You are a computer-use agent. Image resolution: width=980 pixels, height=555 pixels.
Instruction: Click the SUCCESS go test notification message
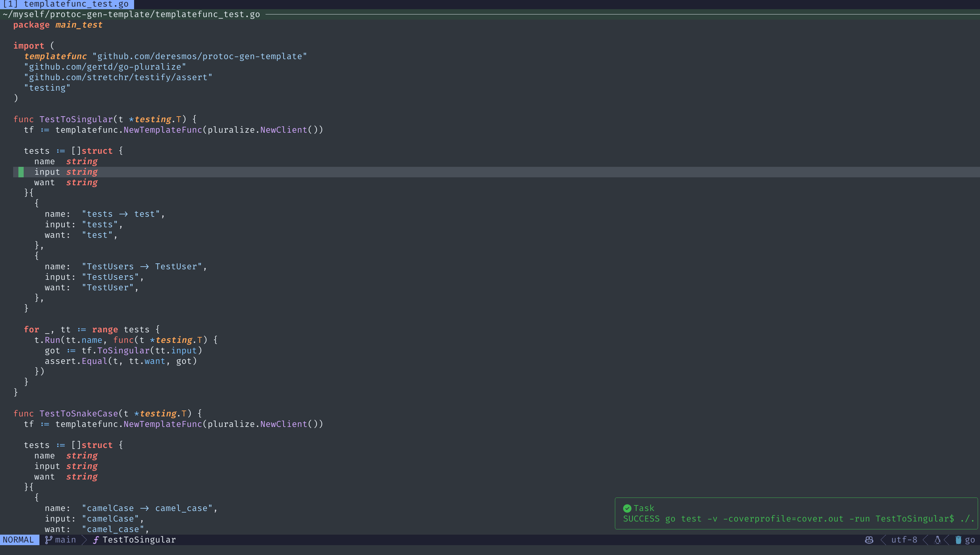[x=798, y=519]
